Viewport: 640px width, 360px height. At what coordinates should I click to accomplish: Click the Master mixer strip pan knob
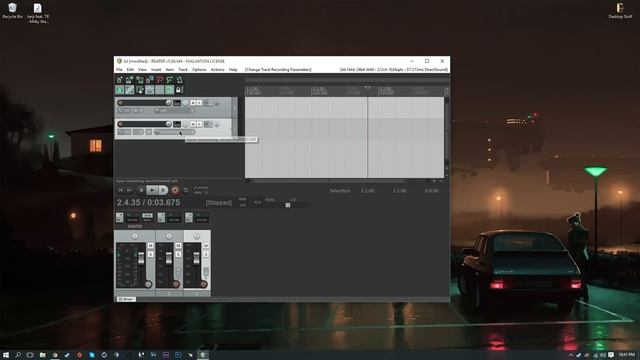coord(135,236)
